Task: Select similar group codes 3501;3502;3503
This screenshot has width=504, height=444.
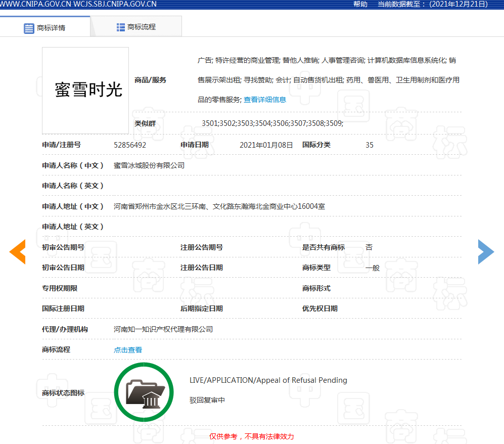Action: [272, 123]
